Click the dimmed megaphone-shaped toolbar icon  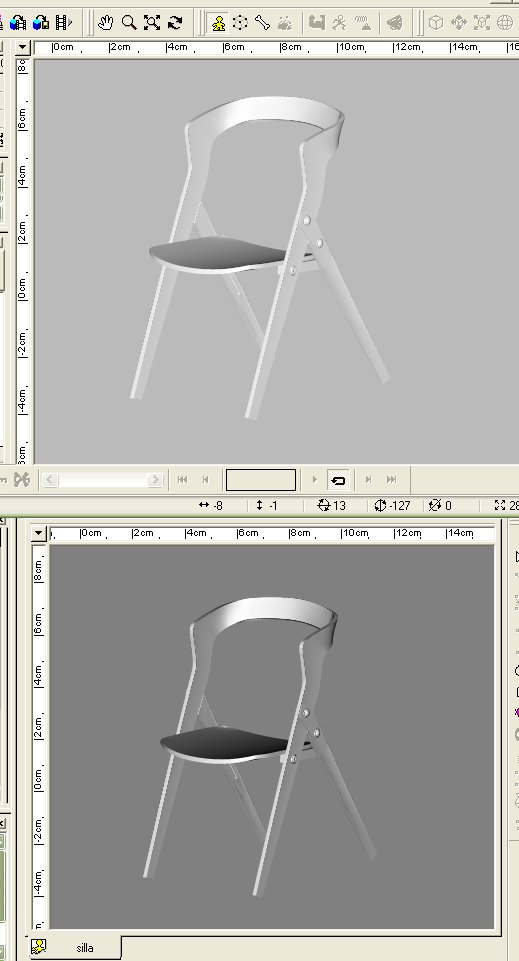(395, 23)
